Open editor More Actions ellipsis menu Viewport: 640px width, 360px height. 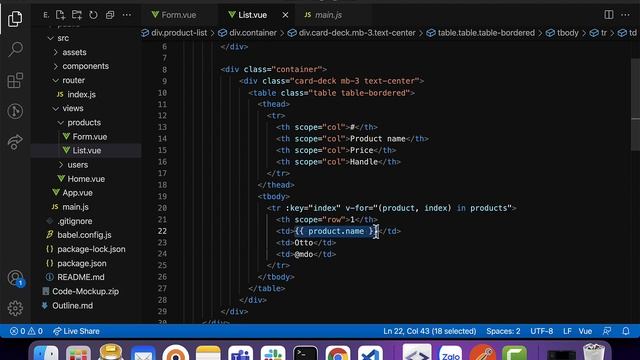(625, 15)
